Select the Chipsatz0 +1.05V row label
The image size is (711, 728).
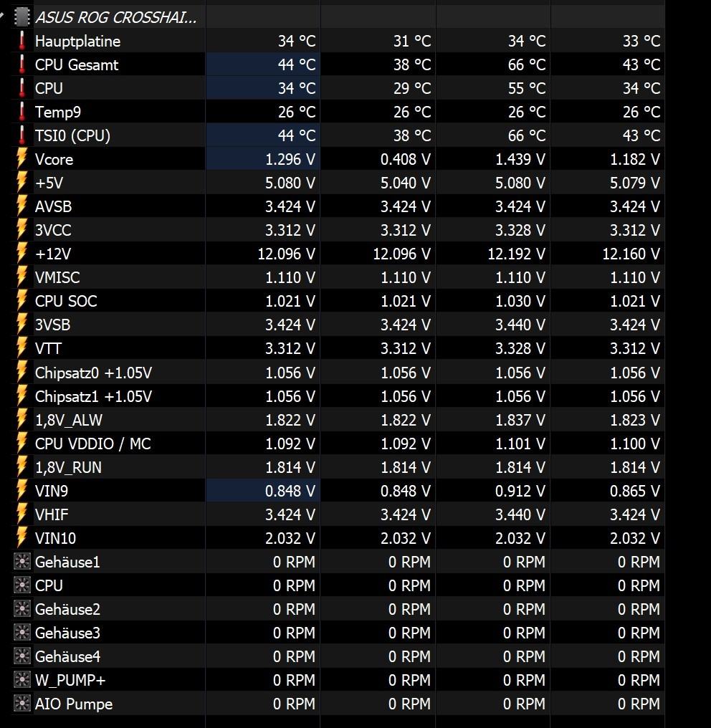pyautogui.click(x=93, y=373)
